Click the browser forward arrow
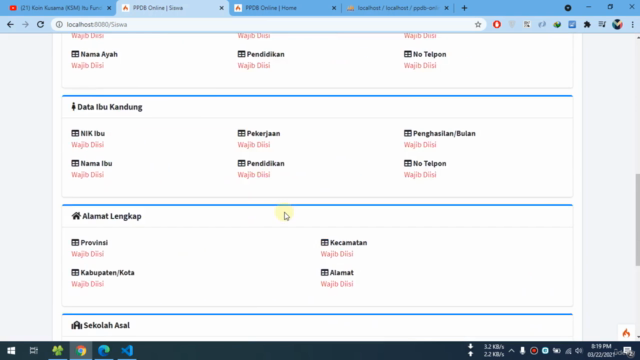Image resolution: width=640 pixels, height=360 pixels. pyautogui.click(x=25, y=24)
